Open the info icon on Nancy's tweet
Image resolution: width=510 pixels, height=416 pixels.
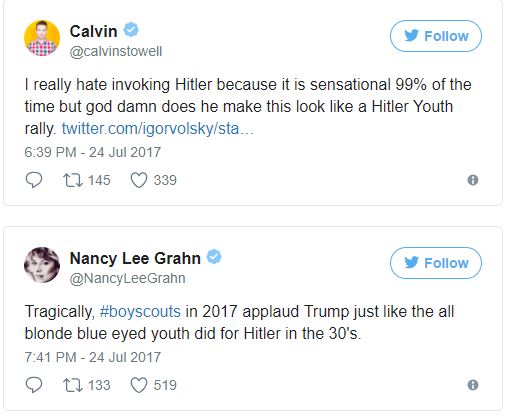(473, 385)
